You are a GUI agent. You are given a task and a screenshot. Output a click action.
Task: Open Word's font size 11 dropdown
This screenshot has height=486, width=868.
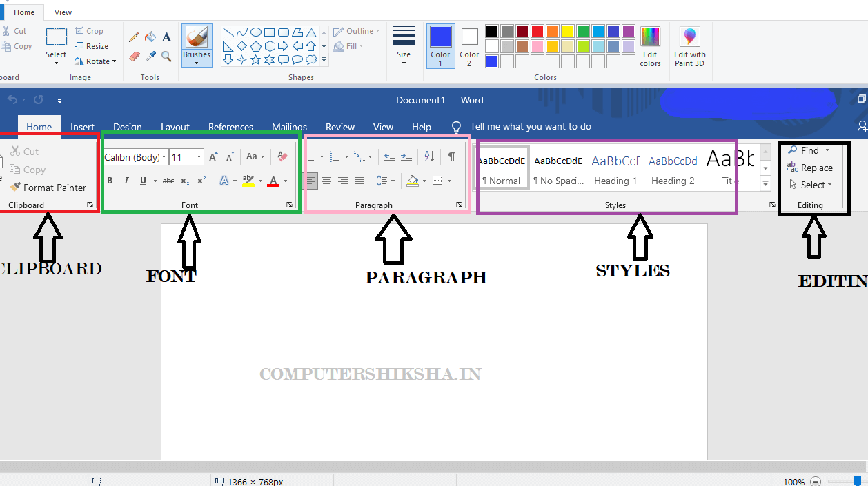click(x=199, y=157)
